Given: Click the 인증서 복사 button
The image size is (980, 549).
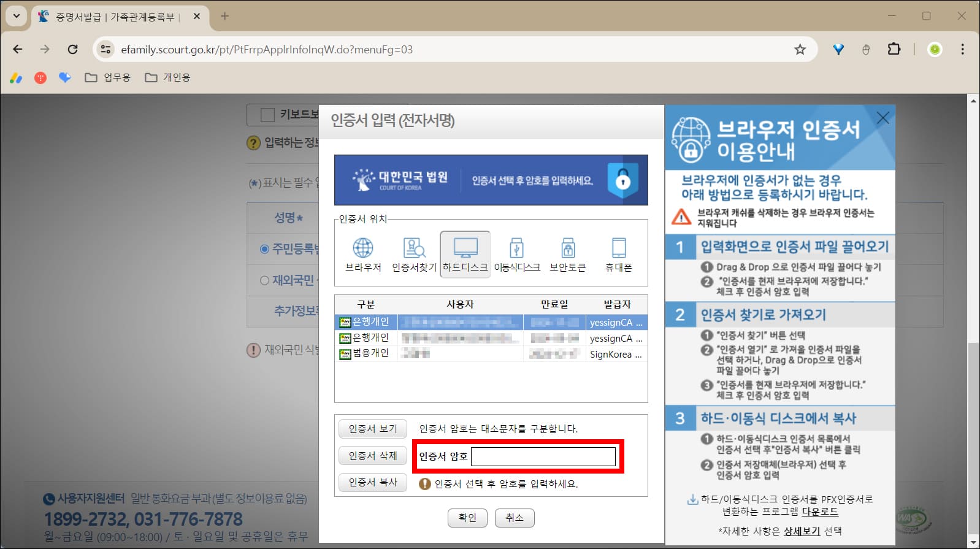Looking at the screenshot, I should (373, 482).
